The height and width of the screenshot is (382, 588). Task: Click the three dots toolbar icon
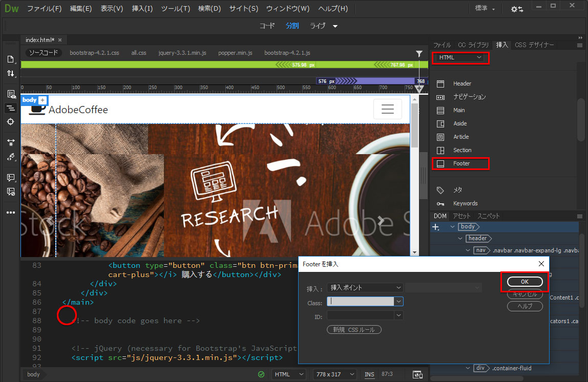(11, 213)
